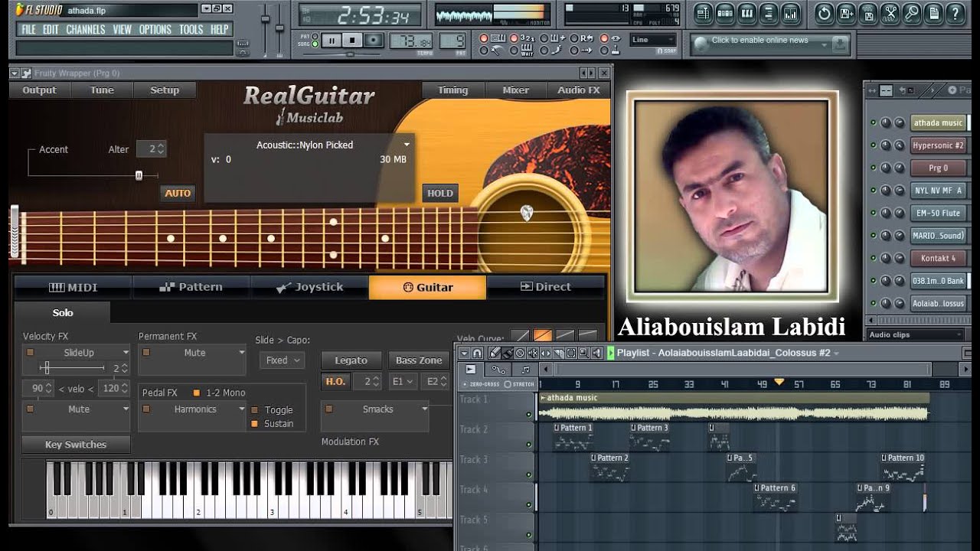Click the Bass Zone button
Viewport: 980px width, 551px height.
419,360
